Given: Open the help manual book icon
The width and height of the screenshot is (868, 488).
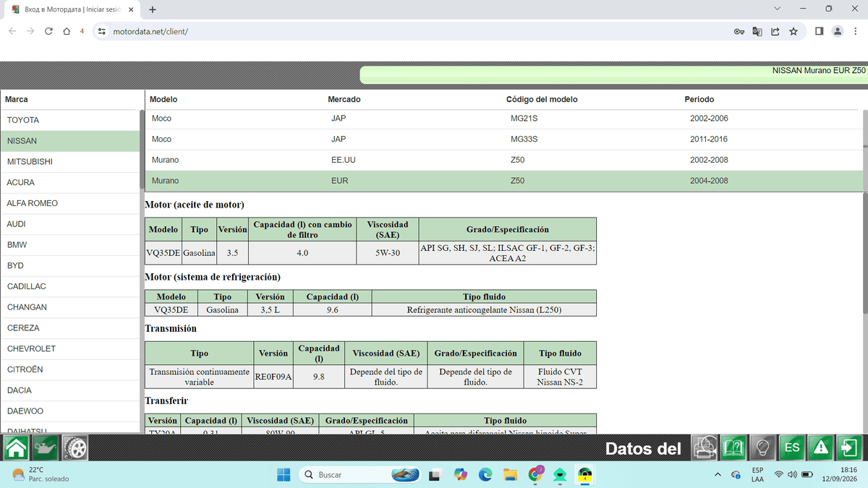Looking at the screenshot, I should pyautogui.click(x=733, y=448).
